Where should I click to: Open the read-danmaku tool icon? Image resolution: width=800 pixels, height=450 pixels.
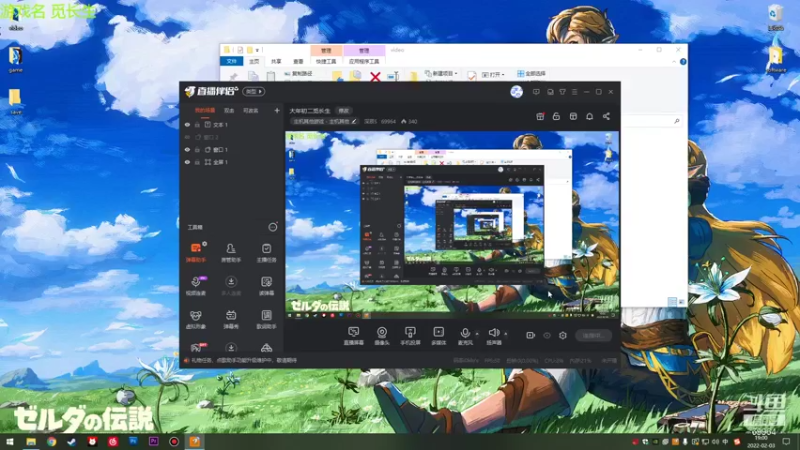(x=266, y=282)
